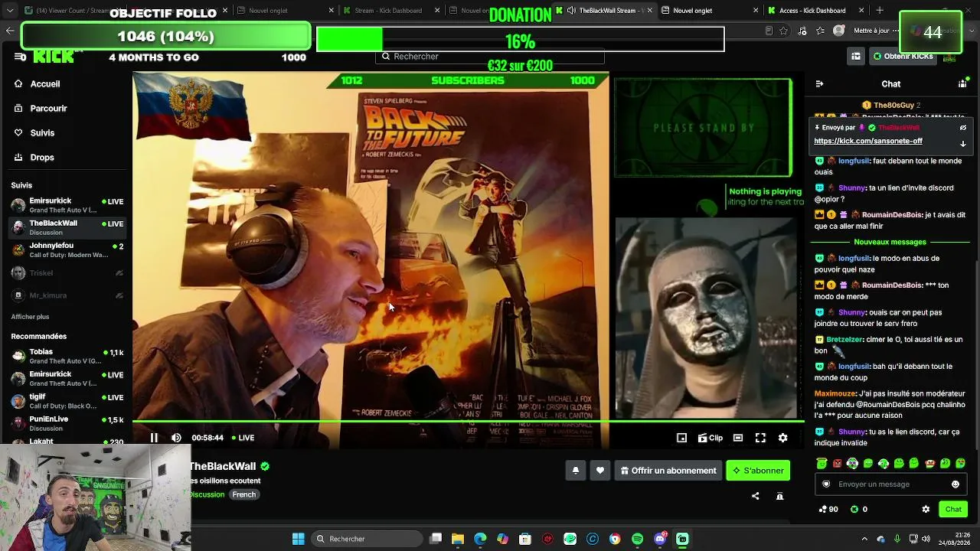The width and height of the screenshot is (980, 551).
Task: Hide the pinned chat message
Action: click(963, 128)
